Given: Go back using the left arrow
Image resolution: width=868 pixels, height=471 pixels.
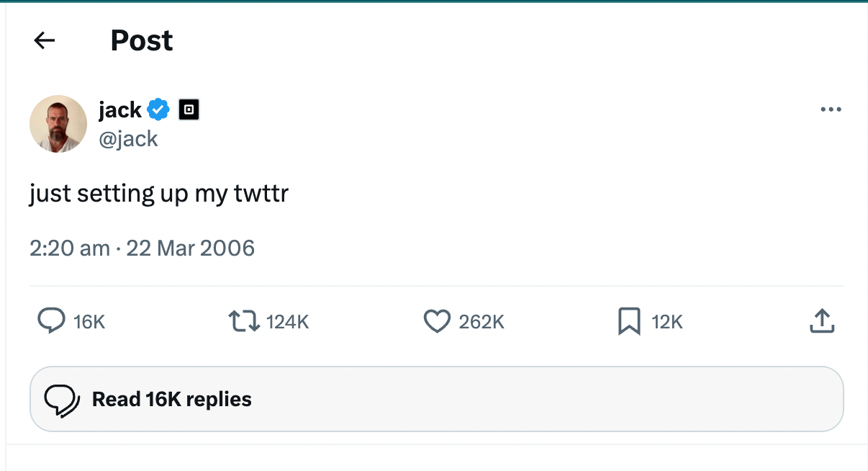Looking at the screenshot, I should 45,41.
